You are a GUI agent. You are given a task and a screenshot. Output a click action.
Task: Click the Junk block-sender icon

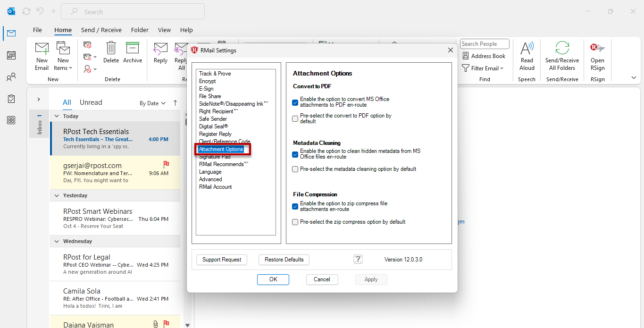(87, 69)
